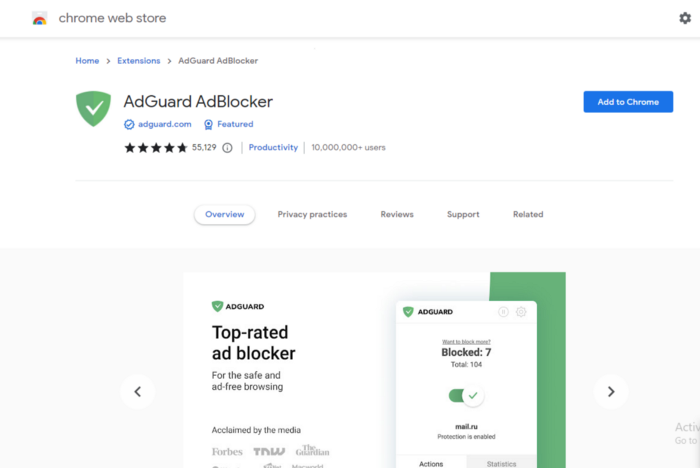Click the Featured link
The width and height of the screenshot is (700, 468).
pos(235,124)
